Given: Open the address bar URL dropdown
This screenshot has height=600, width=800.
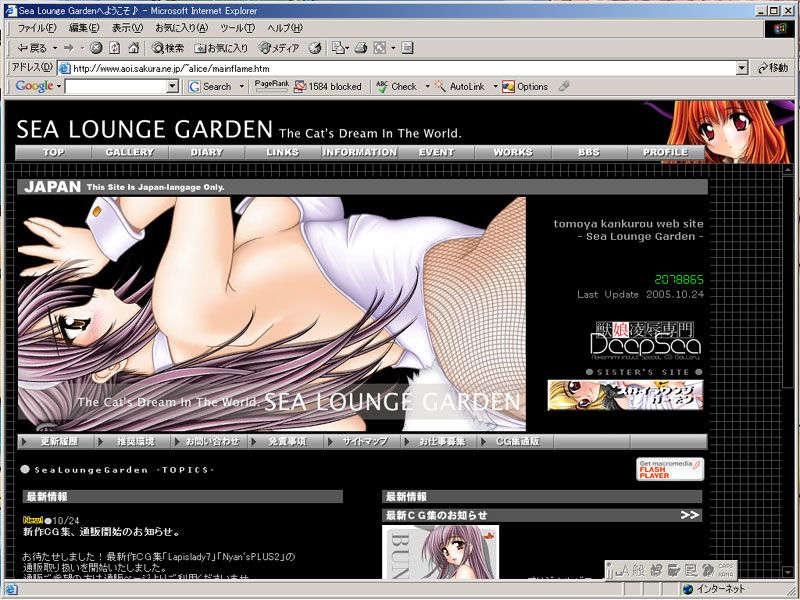Looking at the screenshot, I should (742, 68).
